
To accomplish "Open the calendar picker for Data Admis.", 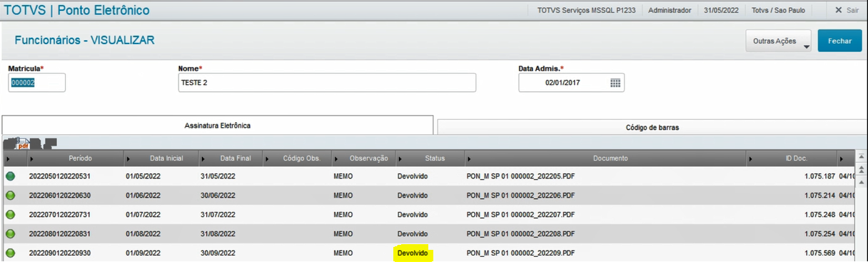I will point(615,83).
